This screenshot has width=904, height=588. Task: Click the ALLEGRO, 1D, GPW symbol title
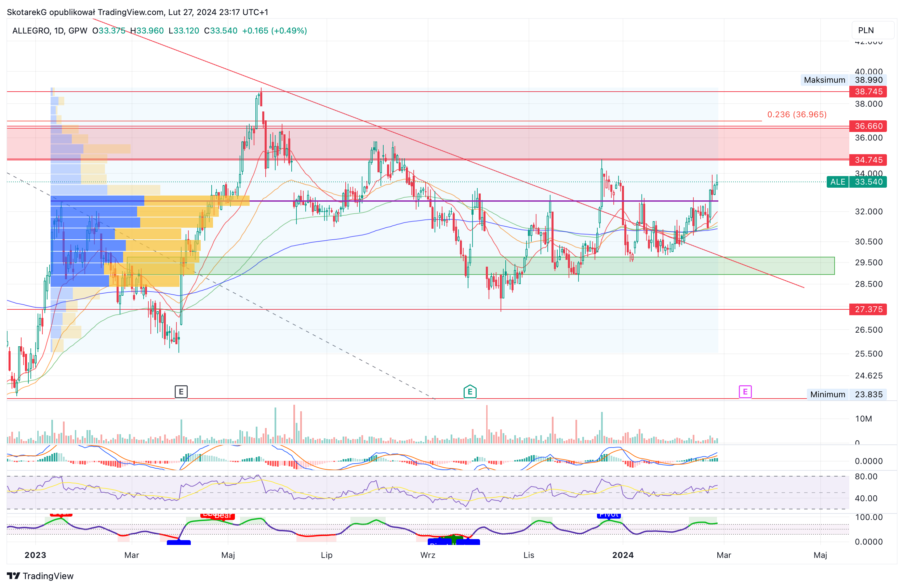(50, 31)
